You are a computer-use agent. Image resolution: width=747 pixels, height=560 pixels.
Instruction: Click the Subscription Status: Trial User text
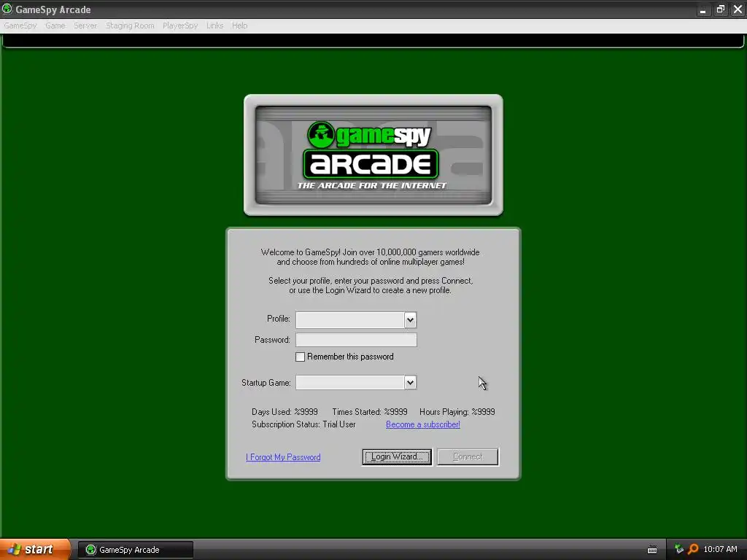303,424
